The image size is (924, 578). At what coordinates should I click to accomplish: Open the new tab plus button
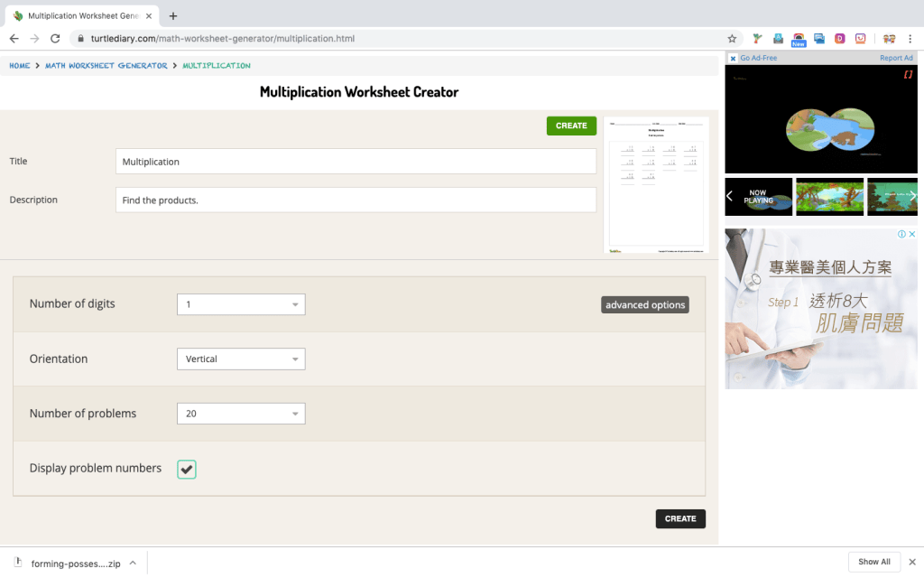[173, 15]
